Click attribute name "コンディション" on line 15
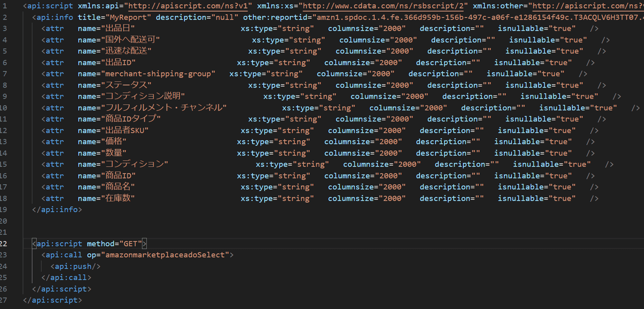Screen dimensions: 644x309 [135, 164]
